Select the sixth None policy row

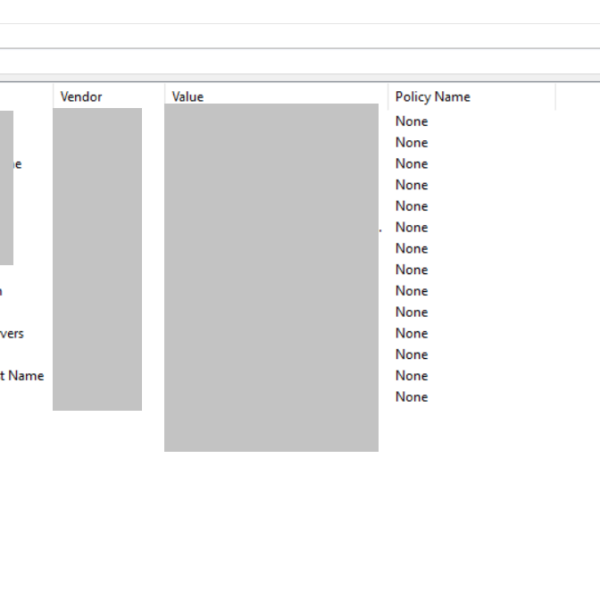[411, 227]
